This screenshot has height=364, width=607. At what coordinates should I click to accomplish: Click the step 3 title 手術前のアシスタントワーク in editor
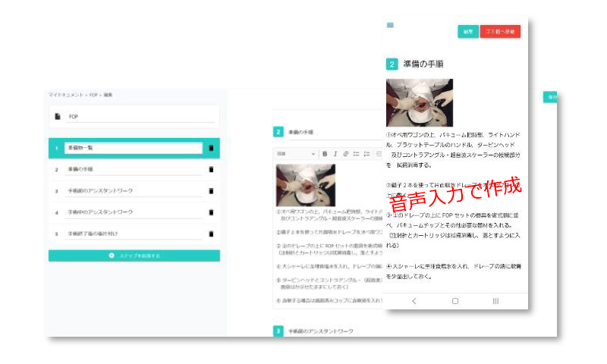(321, 331)
